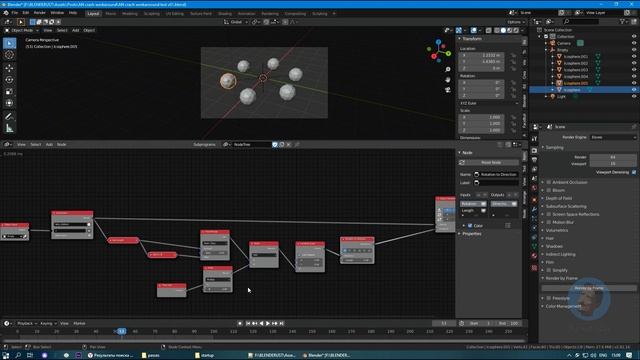Expand node Properties section
The image size is (640, 360).
(471, 234)
